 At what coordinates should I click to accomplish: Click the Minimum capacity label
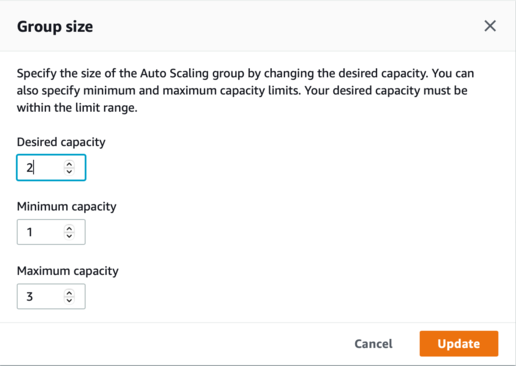click(67, 207)
